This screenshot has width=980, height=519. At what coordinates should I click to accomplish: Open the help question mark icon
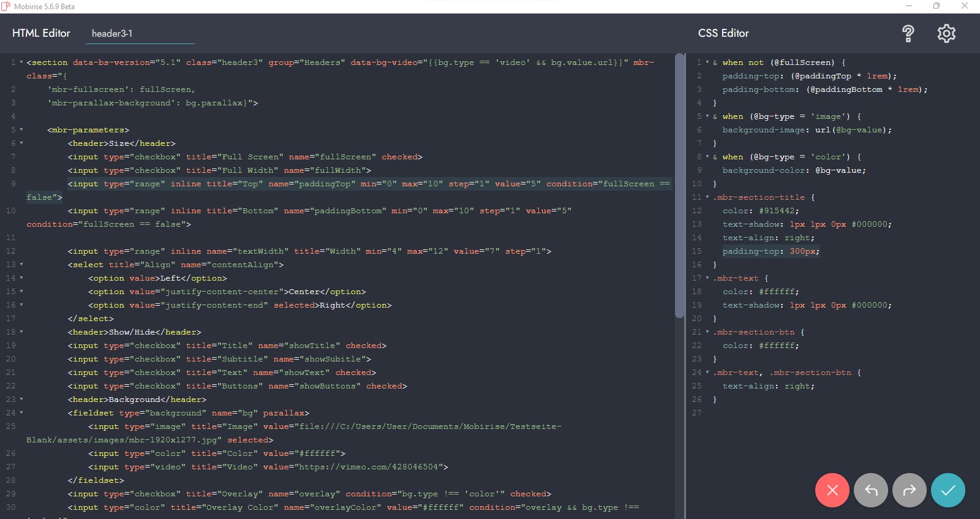(x=908, y=34)
